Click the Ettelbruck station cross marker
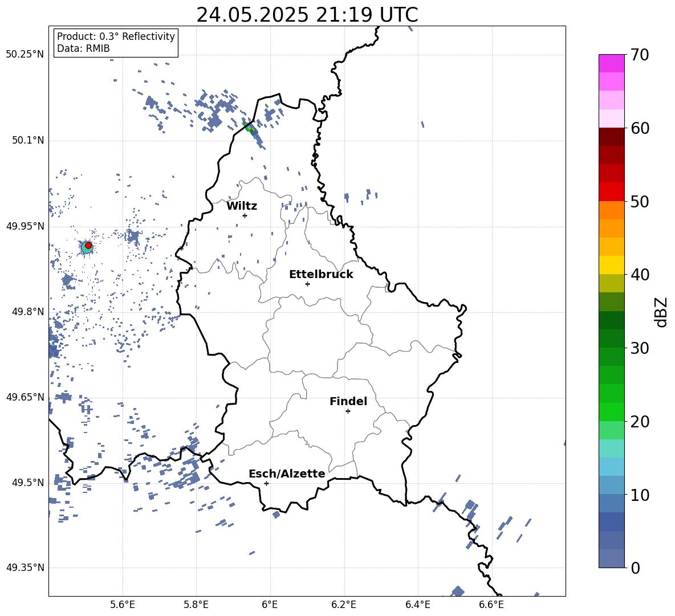Screen dimensions: 675x616 pyautogui.click(x=307, y=284)
